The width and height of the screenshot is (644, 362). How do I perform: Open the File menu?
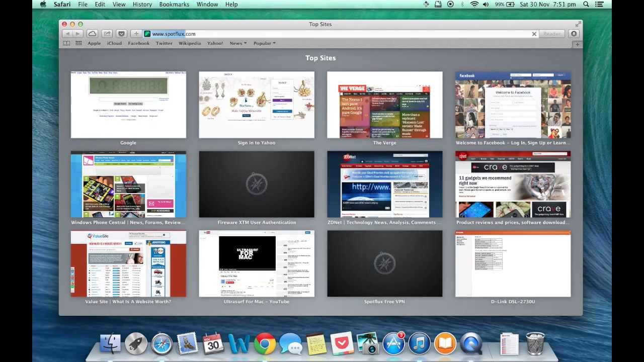(83, 4)
